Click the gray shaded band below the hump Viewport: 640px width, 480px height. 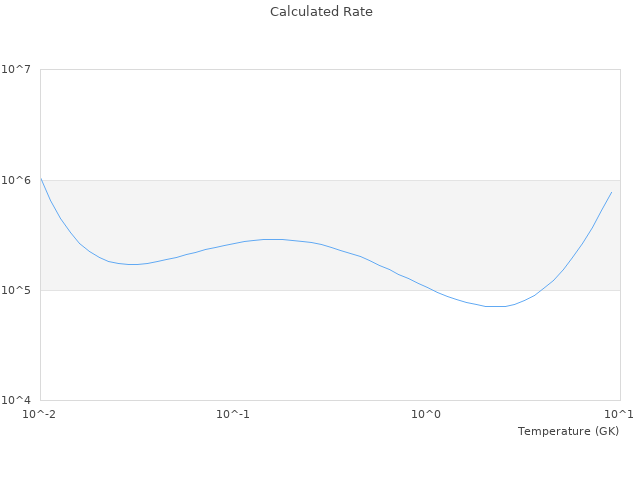pyautogui.click(x=272, y=265)
